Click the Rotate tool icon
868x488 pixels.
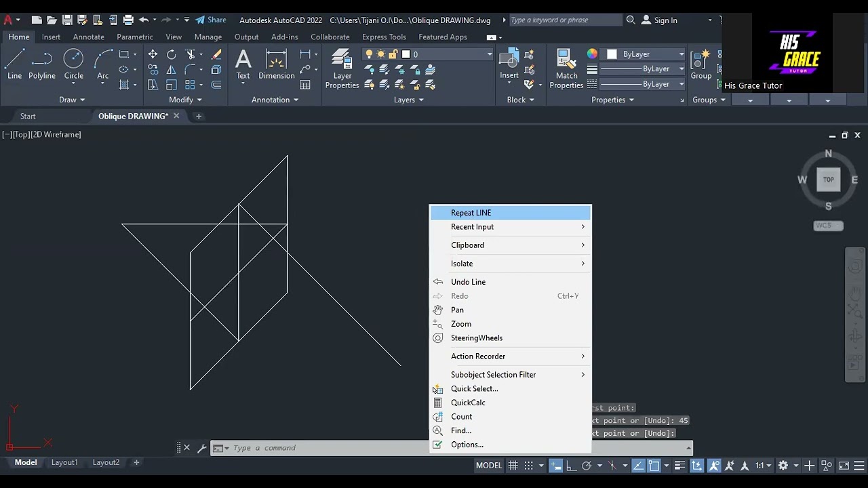(x=172, y=54)
